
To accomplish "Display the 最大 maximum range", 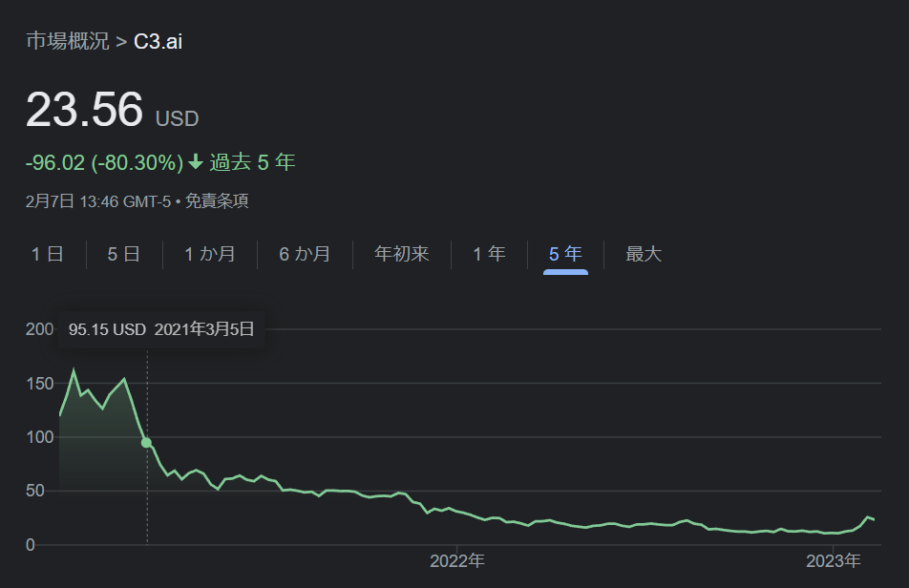I will click(644, 254).
